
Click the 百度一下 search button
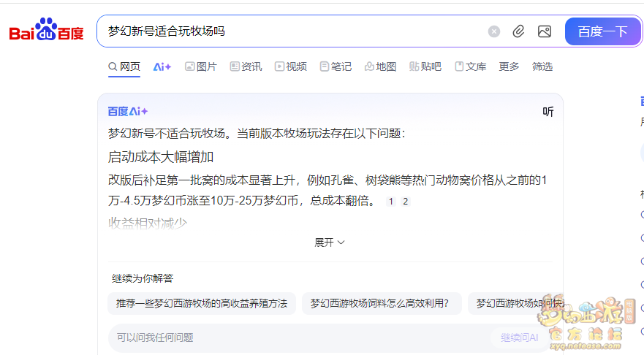coord(602,31)
